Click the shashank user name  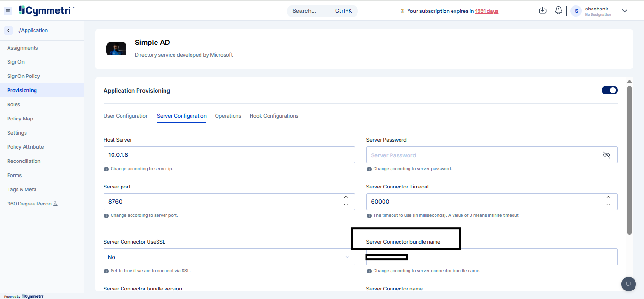coord(597,9)
